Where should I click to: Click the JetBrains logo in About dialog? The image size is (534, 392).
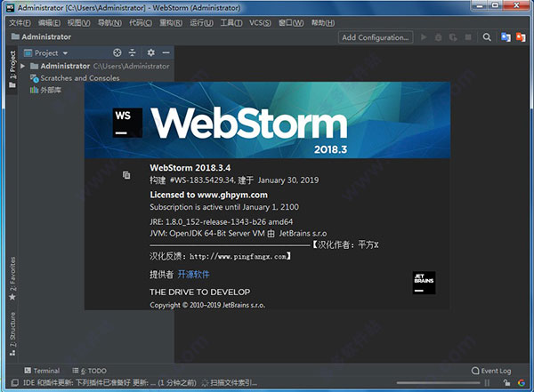click(424, 283)
